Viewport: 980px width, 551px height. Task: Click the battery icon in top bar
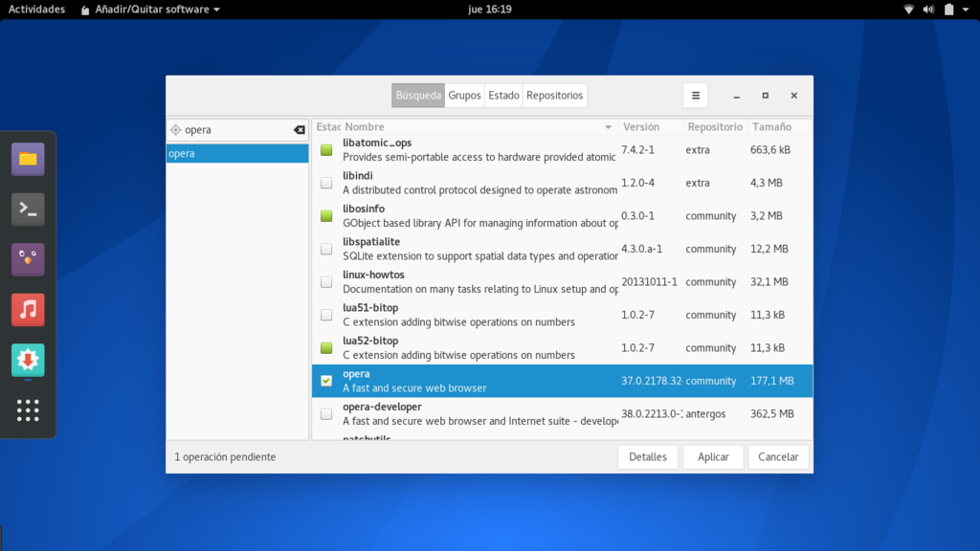tap(948, 10)
